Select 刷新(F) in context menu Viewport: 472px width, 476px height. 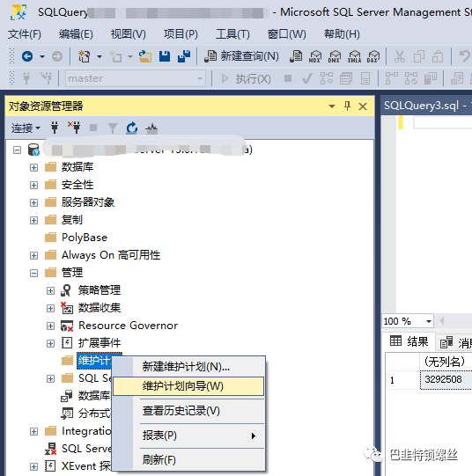click(x=188, y=460)
